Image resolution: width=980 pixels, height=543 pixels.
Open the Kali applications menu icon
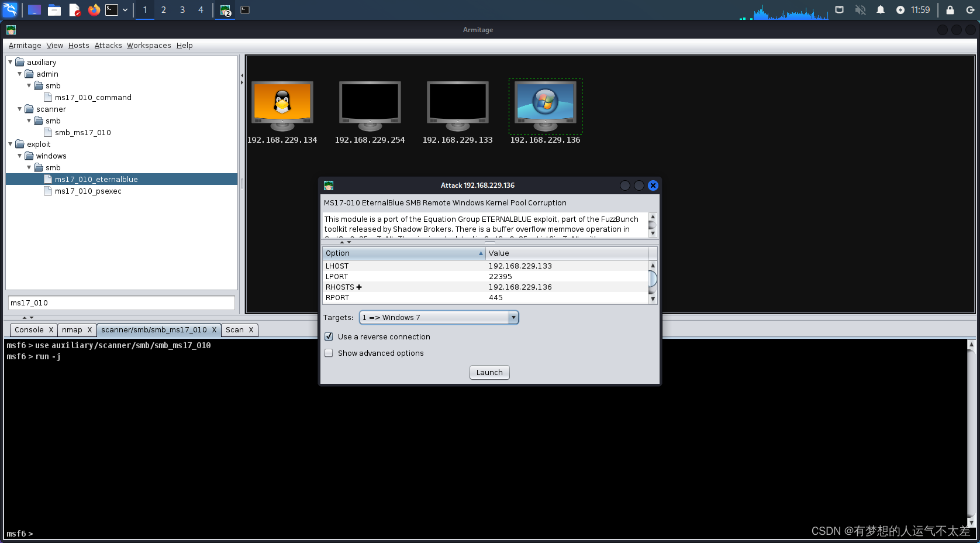tap(11, 10)
